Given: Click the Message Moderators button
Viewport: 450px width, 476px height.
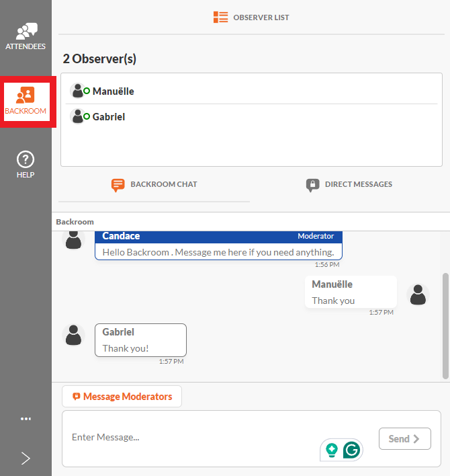Looking at the screenshot, I should click(122, 397).
